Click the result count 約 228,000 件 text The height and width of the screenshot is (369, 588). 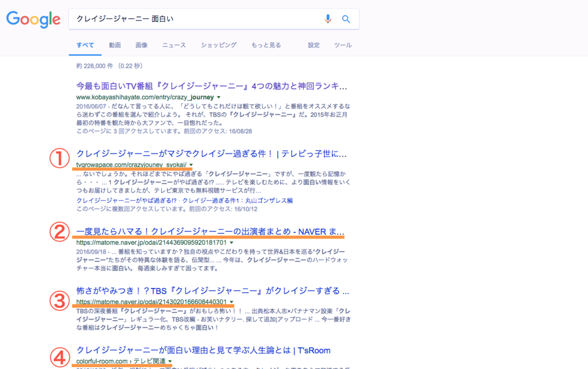pyautogui.click(x=95, y=66)
